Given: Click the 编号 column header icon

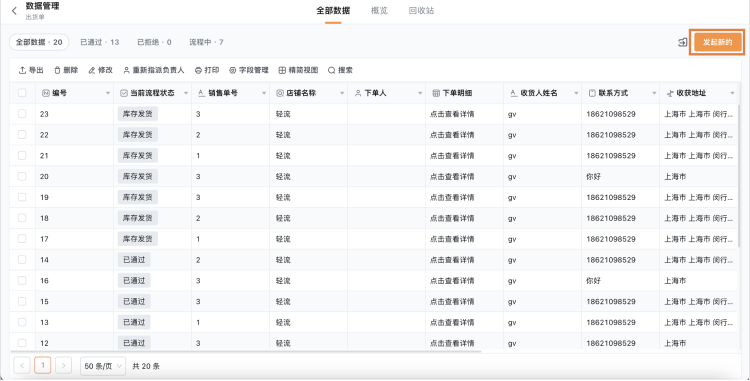Looking at the screenshot, I should pyautogui.click(x=46, y=93).
